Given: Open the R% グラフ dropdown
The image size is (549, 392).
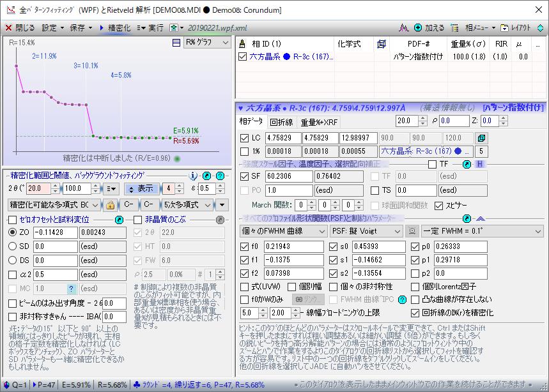Looking at the screenshot, I should (206, 43).
